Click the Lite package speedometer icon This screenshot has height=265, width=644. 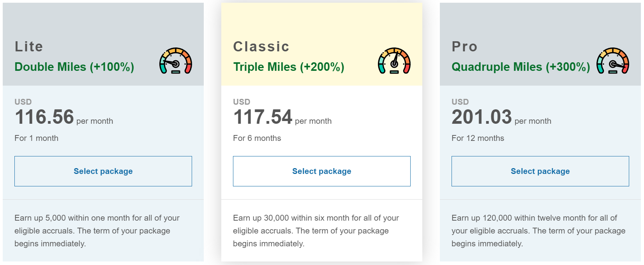(176, 61)
